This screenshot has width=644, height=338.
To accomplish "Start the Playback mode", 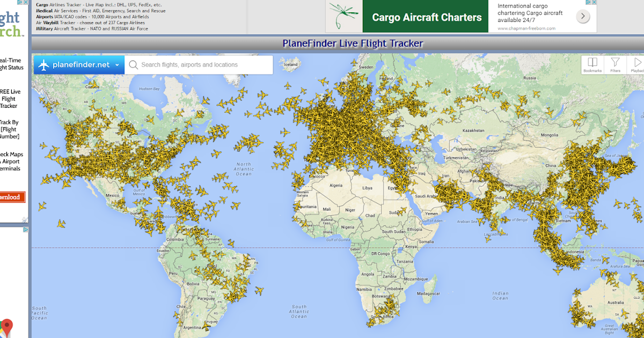I will point(636,65).
